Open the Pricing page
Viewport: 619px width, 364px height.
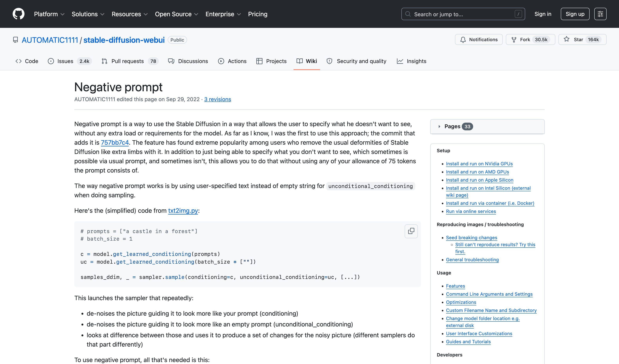coord(257,14)
